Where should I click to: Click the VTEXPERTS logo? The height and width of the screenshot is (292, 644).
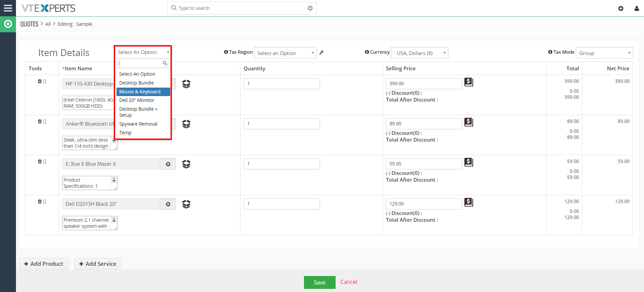point(49,8)
